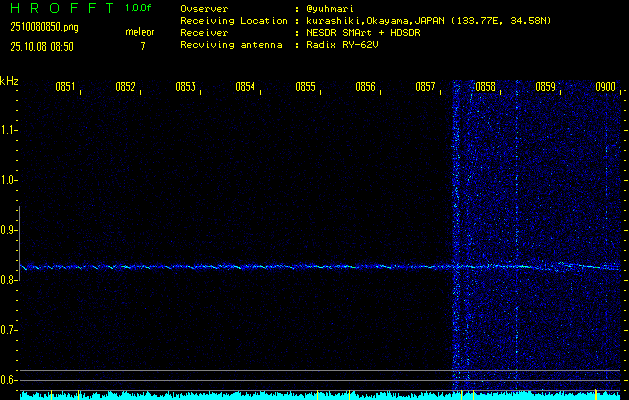
Task: Click the 0851 time marker
Action: [65, 87]
